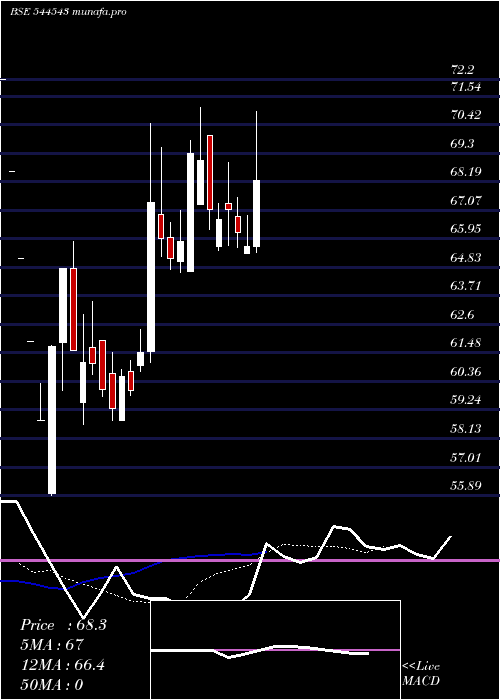This screenshot has width=500, height=700.
Task: Click the 60.36 price axis label
Action: (466, 372)
